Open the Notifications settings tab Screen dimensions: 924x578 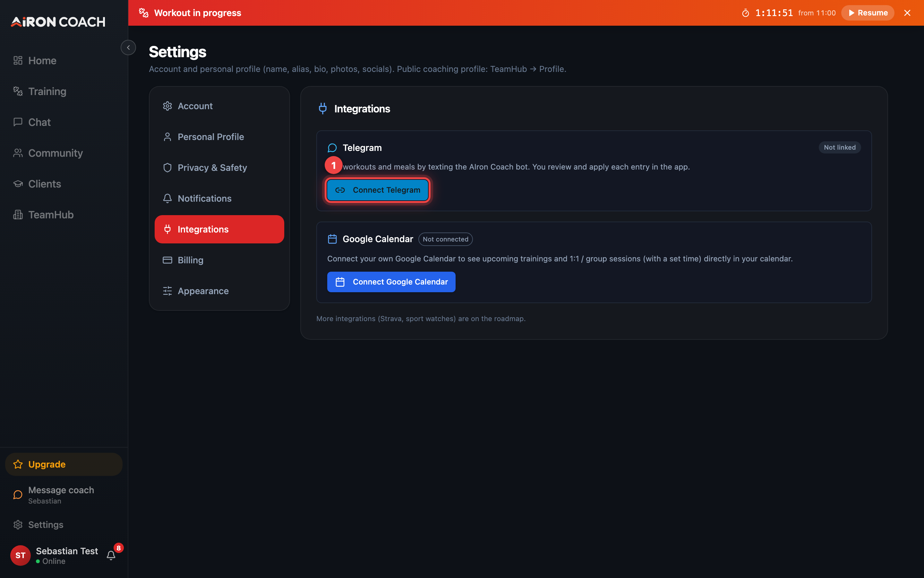point(219,198)
